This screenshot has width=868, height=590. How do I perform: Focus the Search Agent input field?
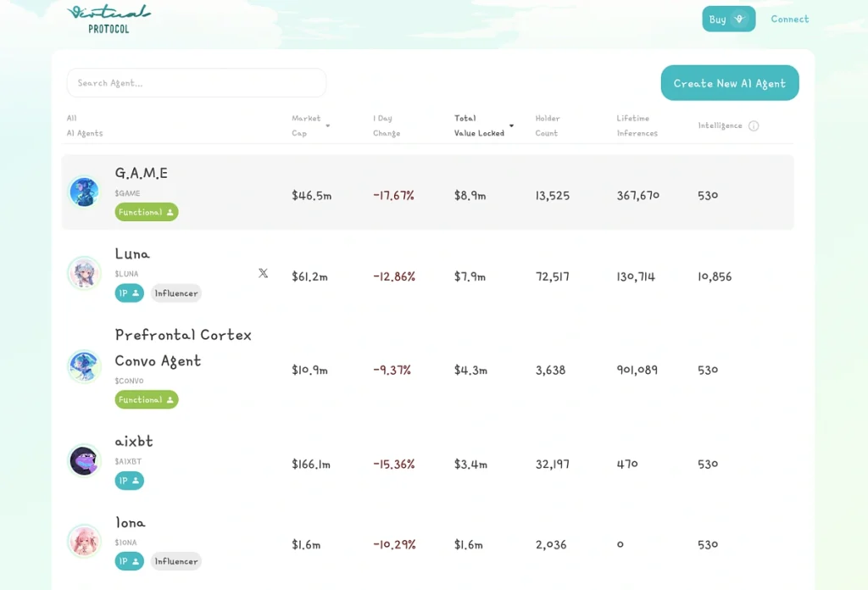(x=196, y=83)
